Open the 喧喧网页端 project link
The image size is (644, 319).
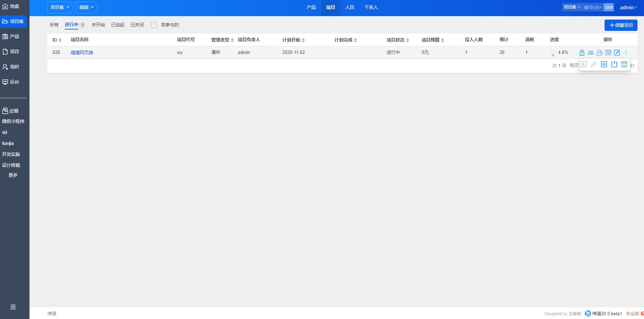82,53
